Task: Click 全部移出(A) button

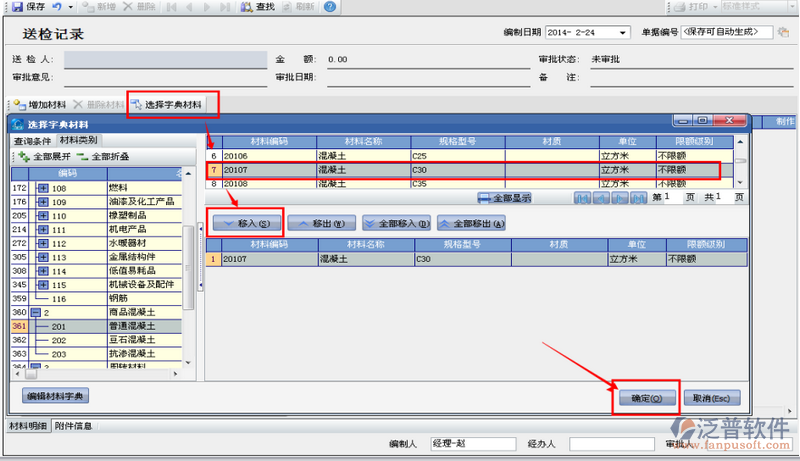Action: (471, 223)
